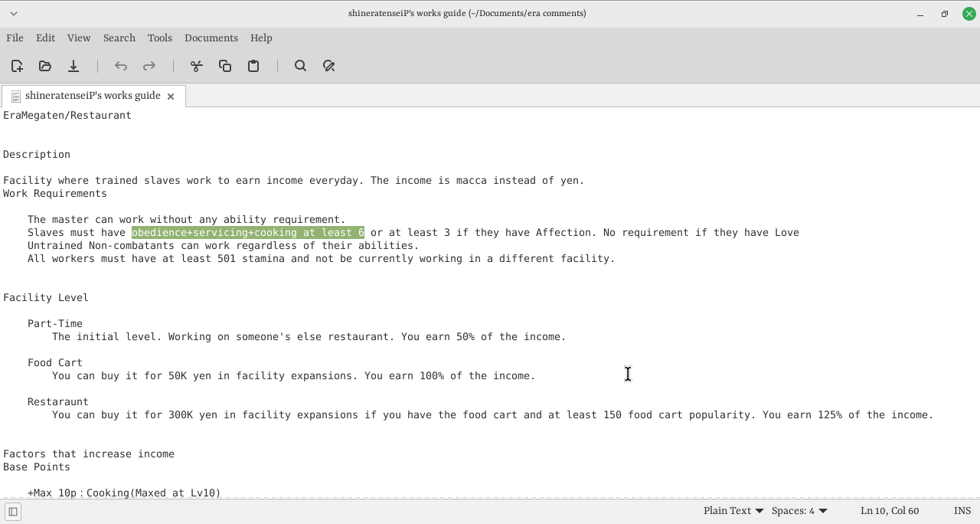Viewport: 980px width, 524px height.
Task: Toggle the side panel icon in status bar
Action: click(x=13, y=512)
